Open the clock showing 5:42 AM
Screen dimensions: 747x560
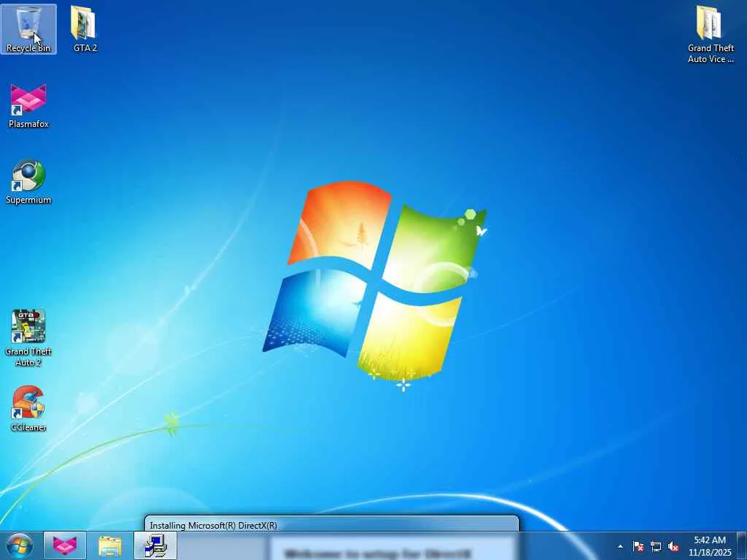point(710,546)
